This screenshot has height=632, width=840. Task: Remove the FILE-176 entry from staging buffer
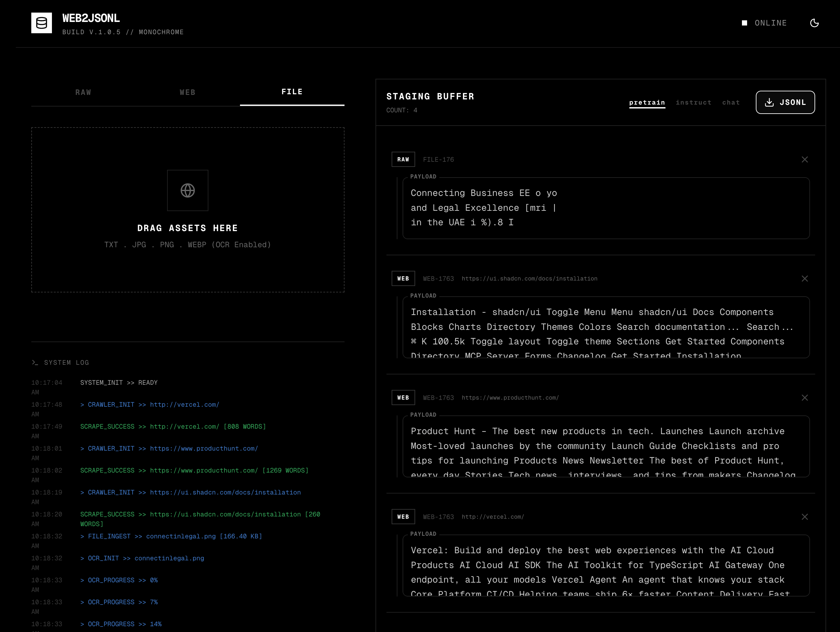(805, 159)
